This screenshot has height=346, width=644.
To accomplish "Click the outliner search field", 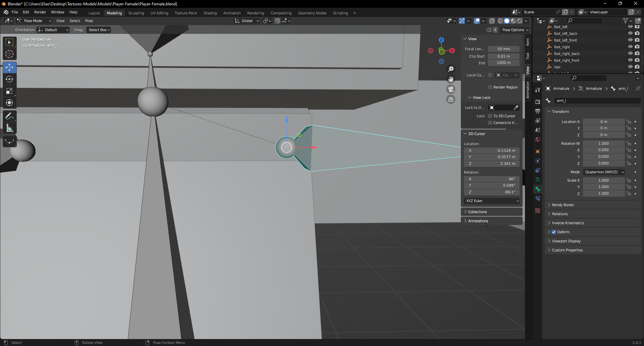I will point(585,20).
